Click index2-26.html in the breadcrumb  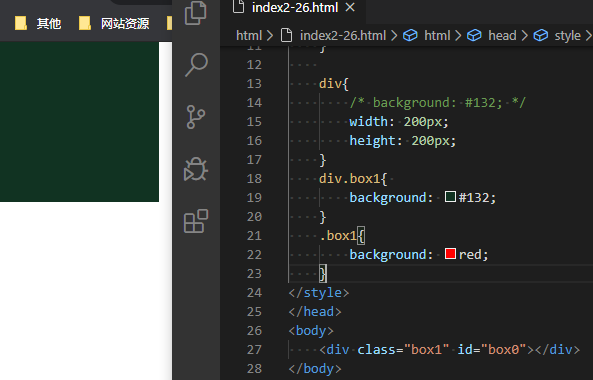coord(343,36)
